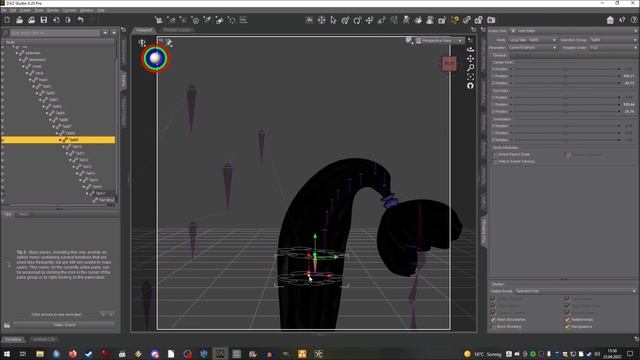Click the viewport Orbit control icon

point(470,49)
